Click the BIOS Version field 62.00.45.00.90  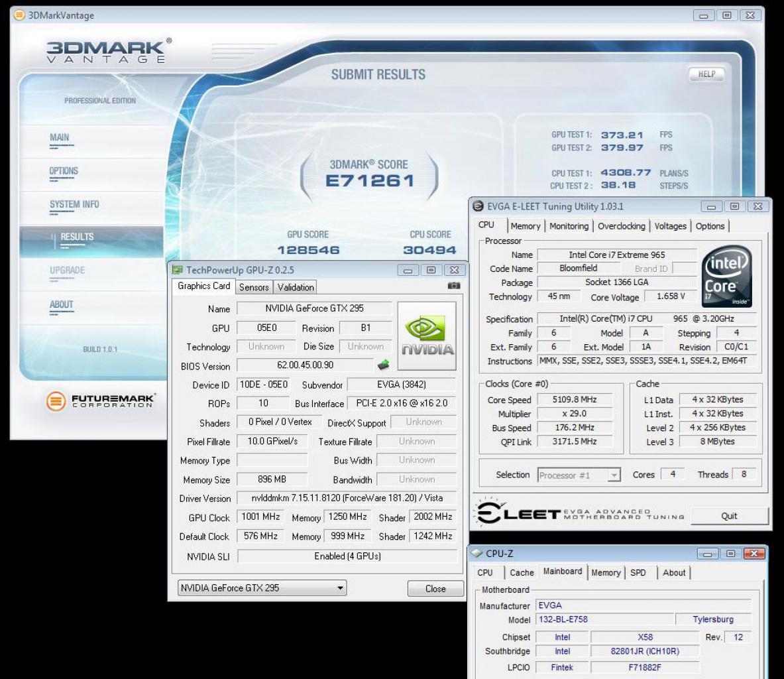click(x=305, y=365)
